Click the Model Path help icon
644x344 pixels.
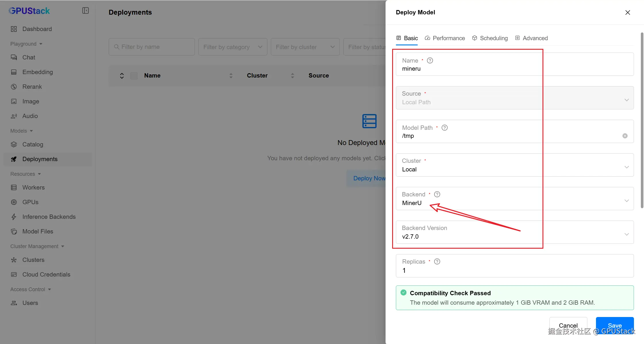pyautogui.click(x=444, y=128)
